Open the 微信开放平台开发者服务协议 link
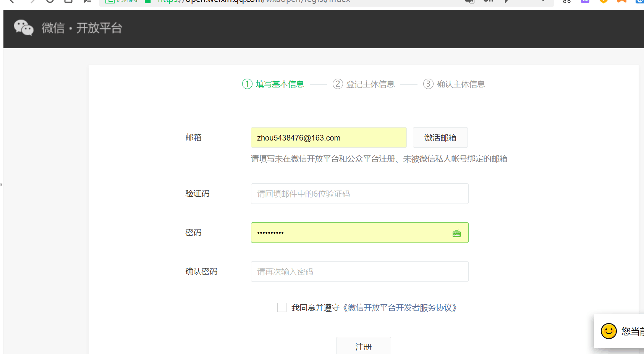Image resolution: width=644 pixels, height=354 pixels. click(x=400, y=308)
